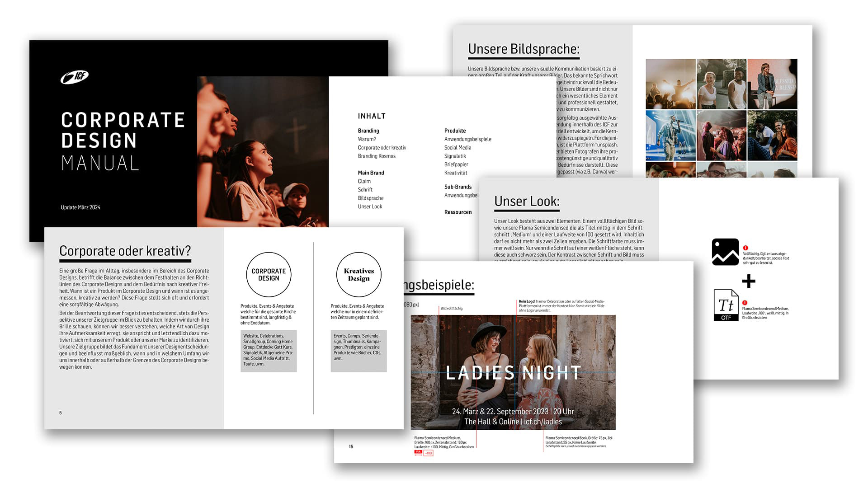
Task: Click gray box listing Website, Celebrations
Action: click(269, 351)
